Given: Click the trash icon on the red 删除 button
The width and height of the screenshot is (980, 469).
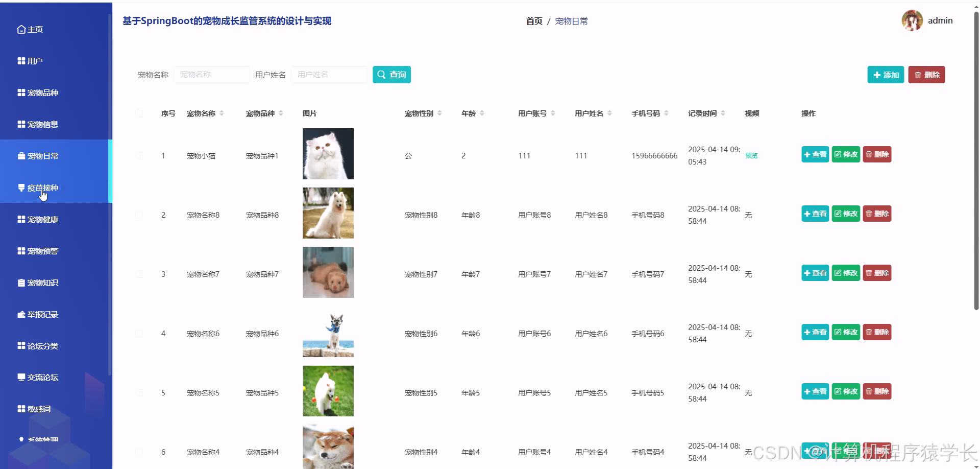Looking at the screenshot, I should tap(917, 75).
